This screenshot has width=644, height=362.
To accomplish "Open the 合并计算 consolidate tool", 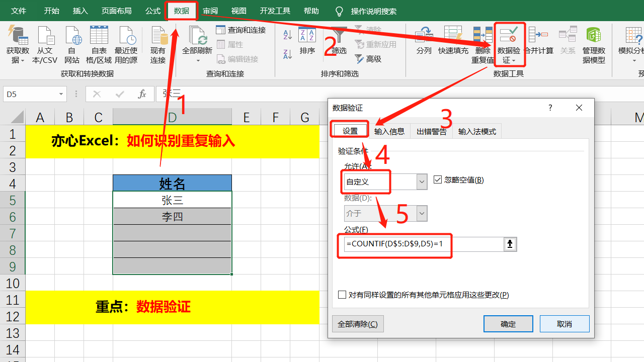I will click(x=539, y=41).
